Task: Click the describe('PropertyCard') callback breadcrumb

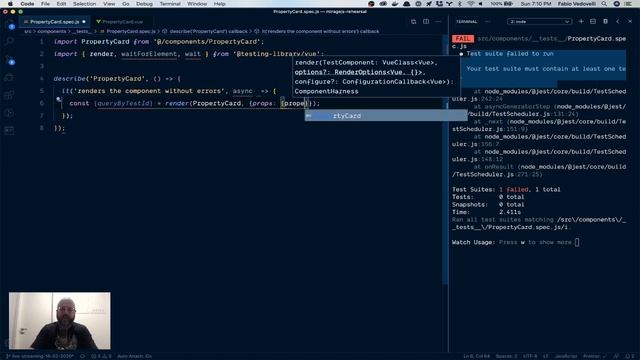Action: pos(205,31)
